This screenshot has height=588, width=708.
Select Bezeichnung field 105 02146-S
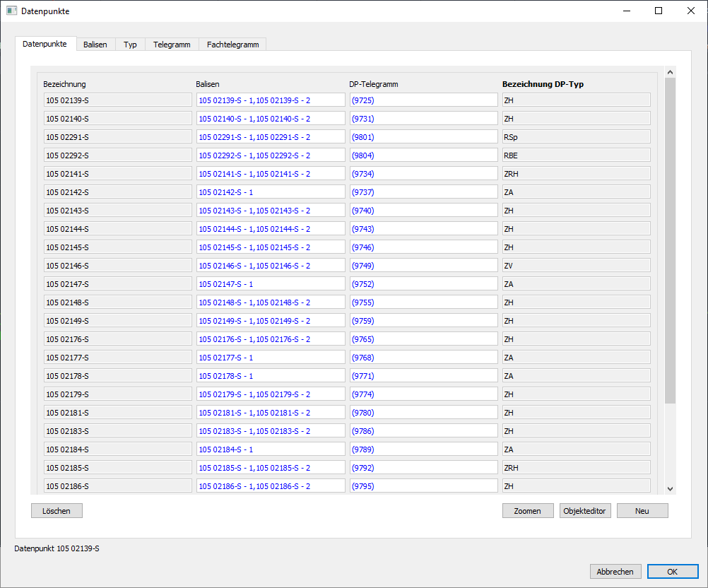118,266
